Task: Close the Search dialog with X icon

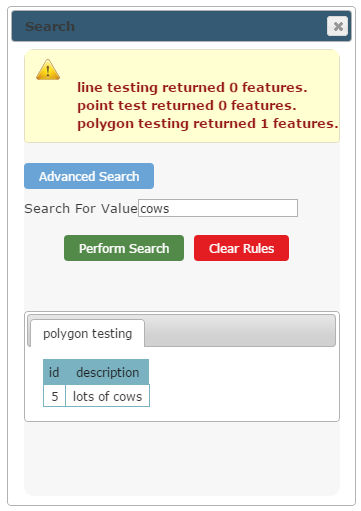Action: (337, 26)
